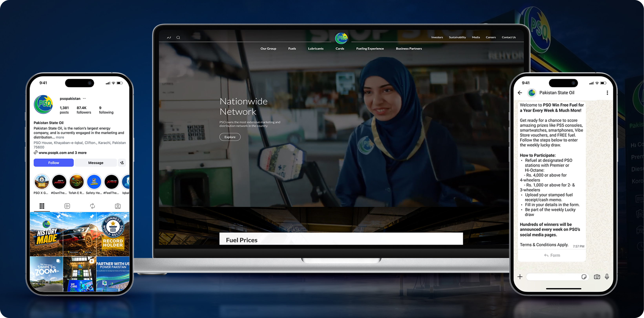Open the Swipe to Zoom post
The width and height of the screenshot is (644, 318).
pos(46,274)
